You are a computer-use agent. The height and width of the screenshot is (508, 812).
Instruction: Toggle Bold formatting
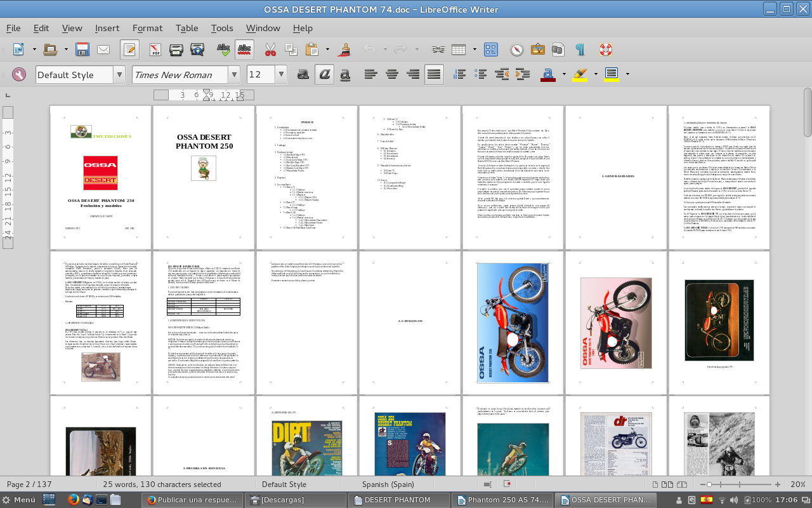tap(303, 74)
